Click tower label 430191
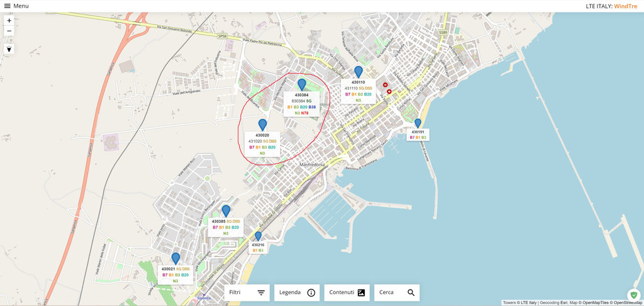This screenshot has height=306, width=644. pos(418,132)
